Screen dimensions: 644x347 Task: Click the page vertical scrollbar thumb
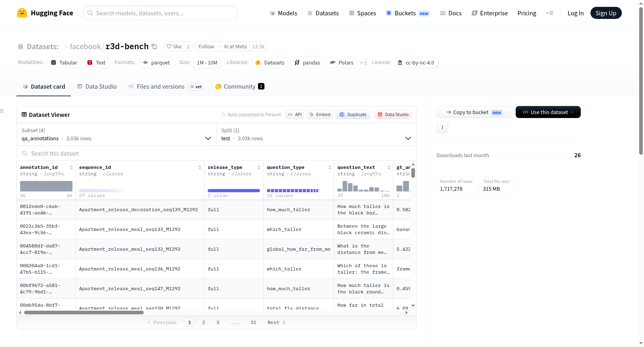tap(641, 81)
